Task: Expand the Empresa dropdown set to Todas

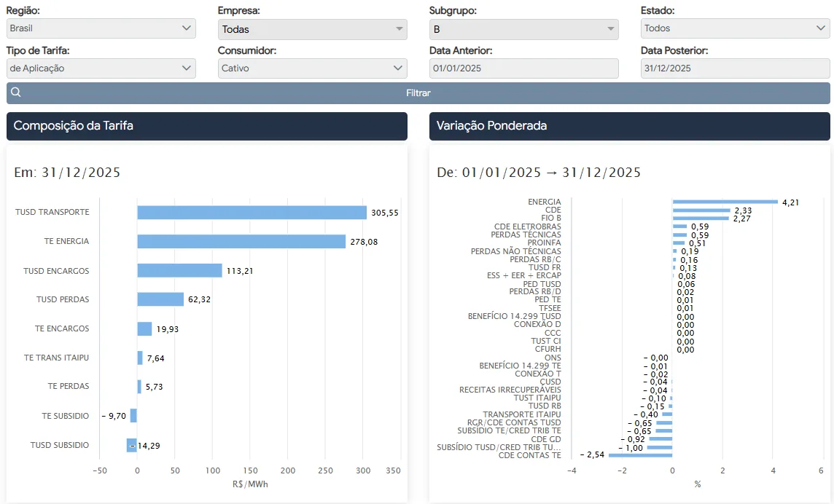Action: [312, 29]
